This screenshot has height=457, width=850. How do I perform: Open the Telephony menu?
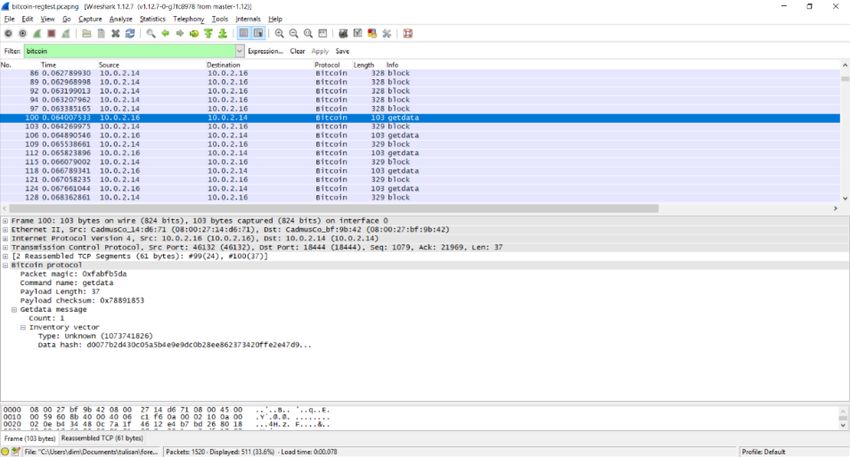(189, 19)
